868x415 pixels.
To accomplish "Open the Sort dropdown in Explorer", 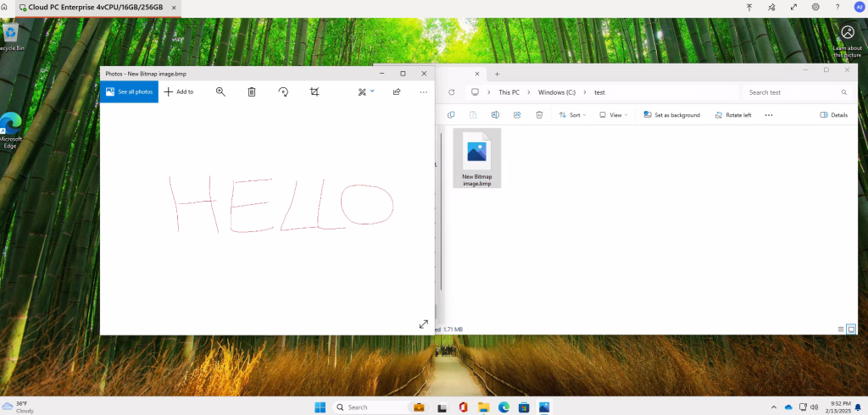I will click(x=572, y=115).
